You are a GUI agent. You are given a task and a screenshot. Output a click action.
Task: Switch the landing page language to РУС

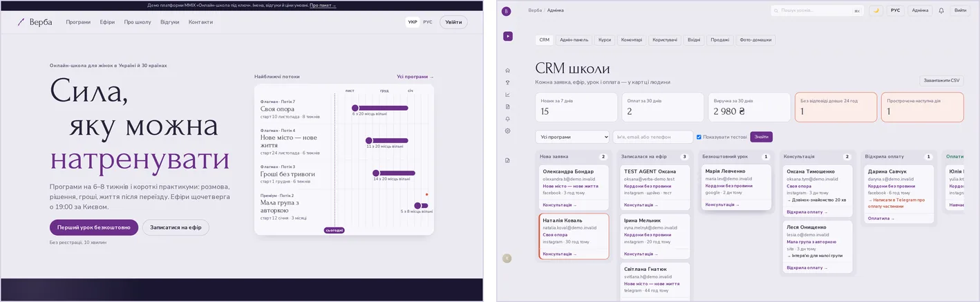pos(428,22)
